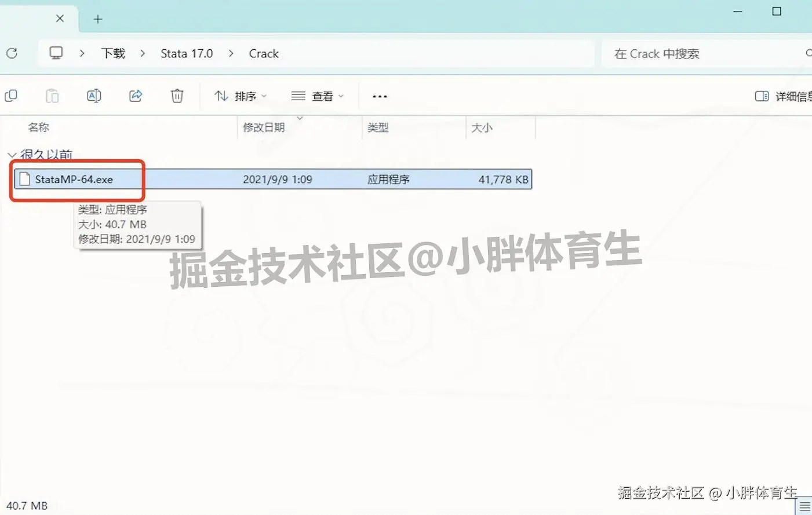Click the Rename icon
812x515 pixels.
point(94,96)
